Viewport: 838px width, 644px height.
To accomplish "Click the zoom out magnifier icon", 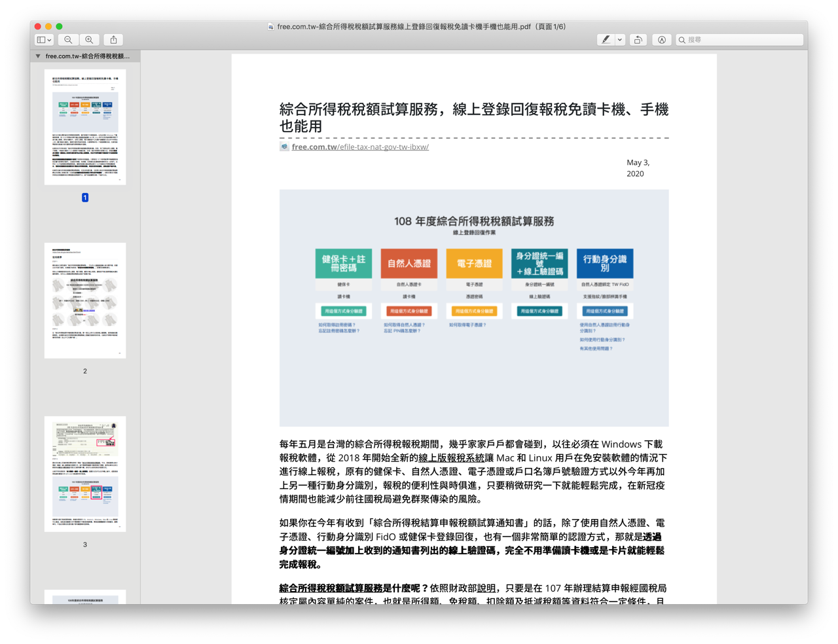I will pyautogui.click(x=68, y=40).
